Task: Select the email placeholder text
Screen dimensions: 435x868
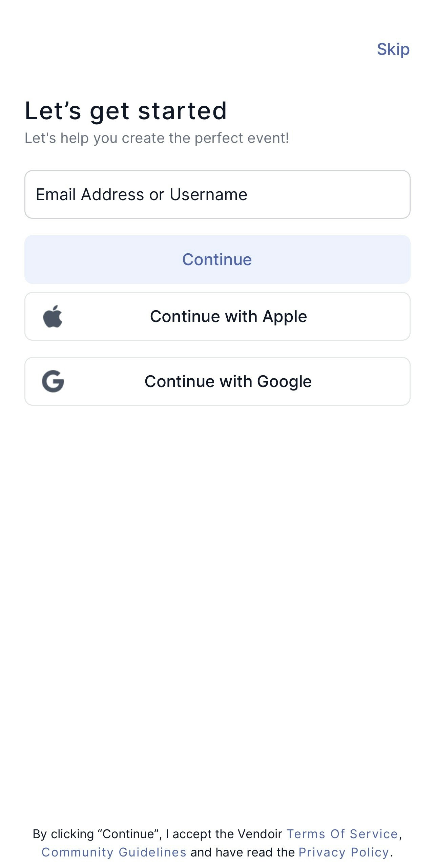Action: (x=142, y=194)
